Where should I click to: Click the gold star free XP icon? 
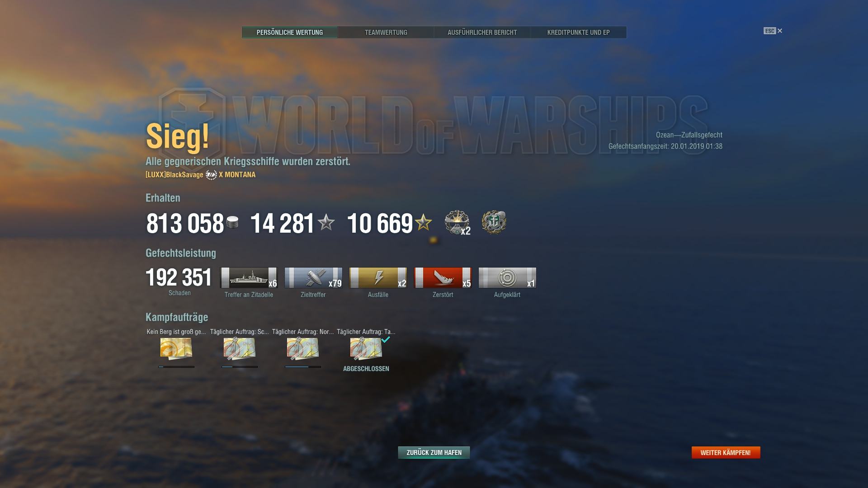(x=424, y=222)
